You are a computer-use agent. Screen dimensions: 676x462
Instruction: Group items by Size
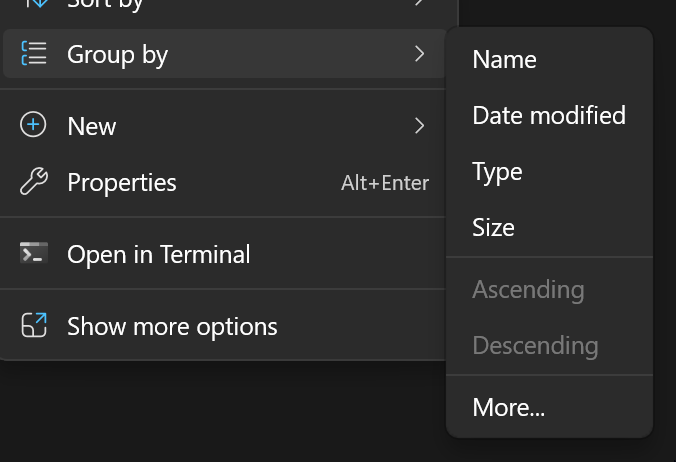click(x=493, y=228)
